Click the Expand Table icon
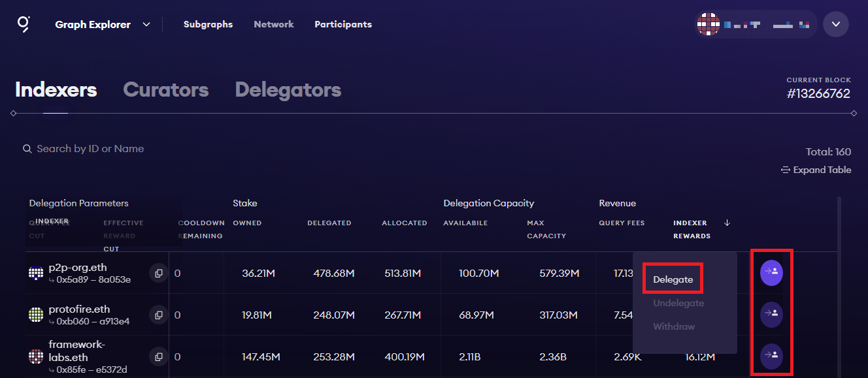The image size is (868, 378). tap(786, 170)
